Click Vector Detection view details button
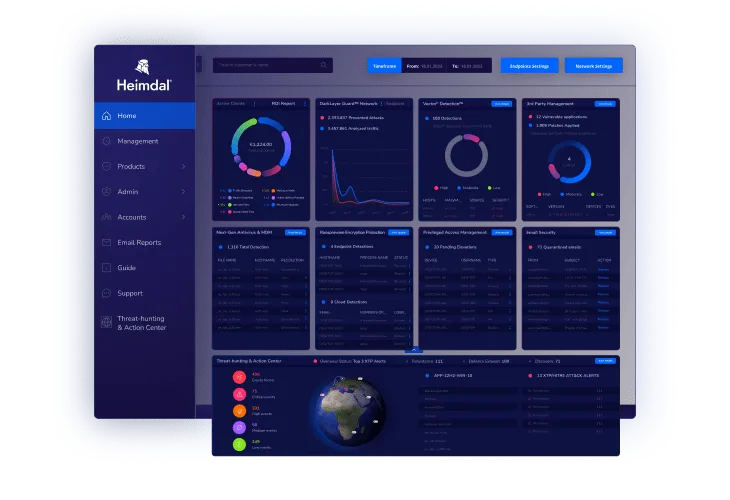Viewport: 730px width, 500px height. [502, 104]
